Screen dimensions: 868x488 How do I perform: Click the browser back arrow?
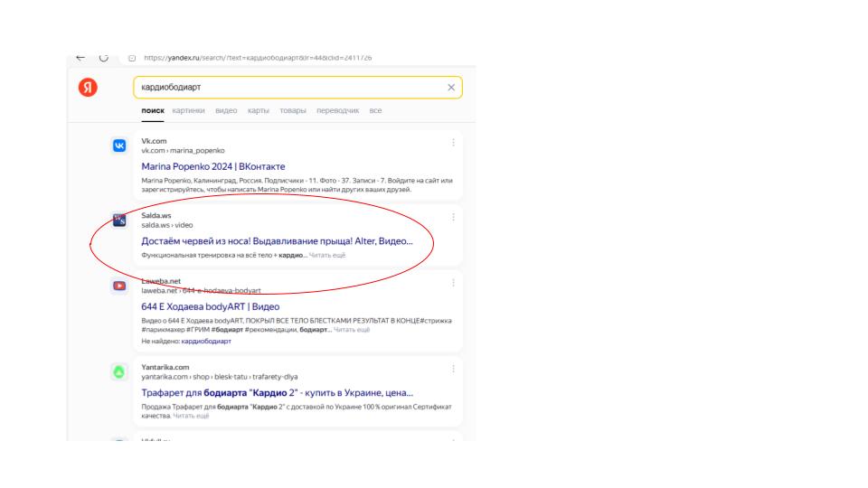80,58
